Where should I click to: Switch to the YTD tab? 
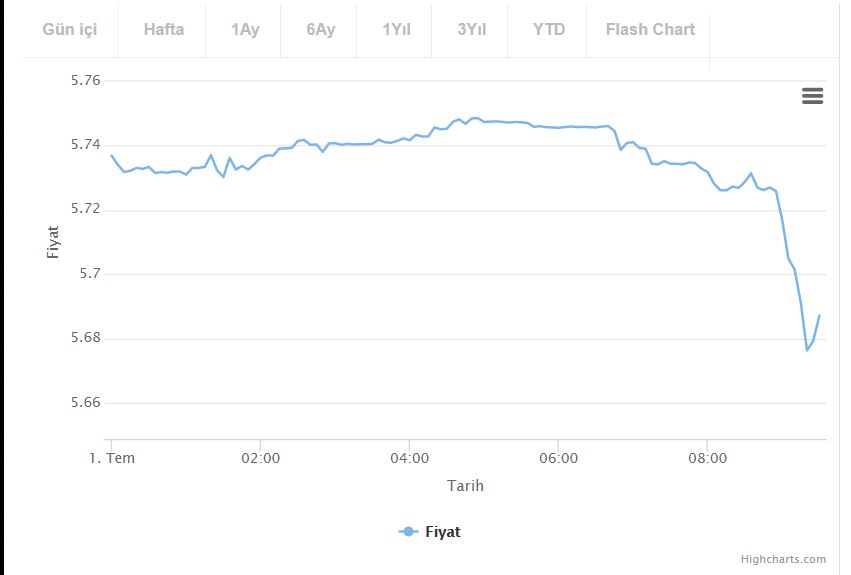coord(549,29)
